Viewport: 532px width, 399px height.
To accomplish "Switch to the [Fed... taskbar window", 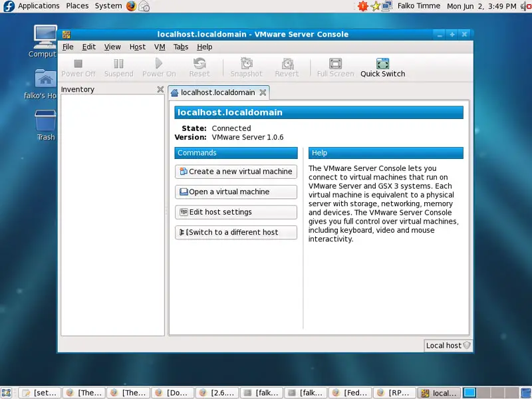I will tap(350, 392).
